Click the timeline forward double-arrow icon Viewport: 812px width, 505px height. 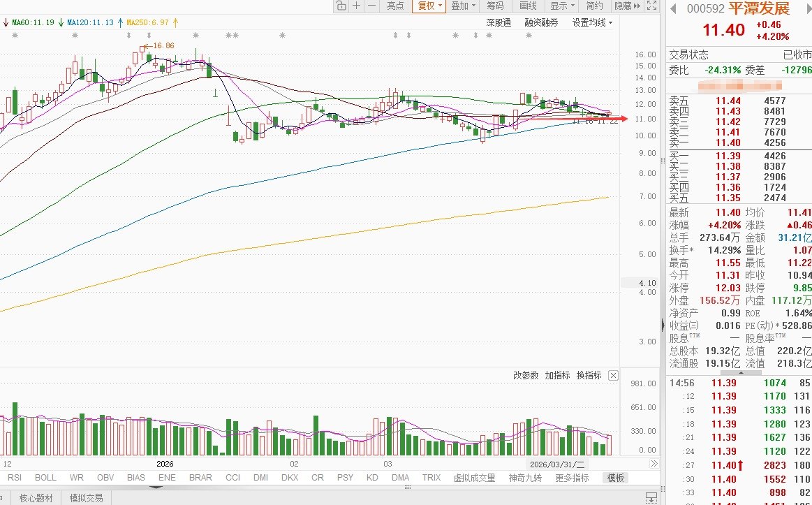click(654, 464)
